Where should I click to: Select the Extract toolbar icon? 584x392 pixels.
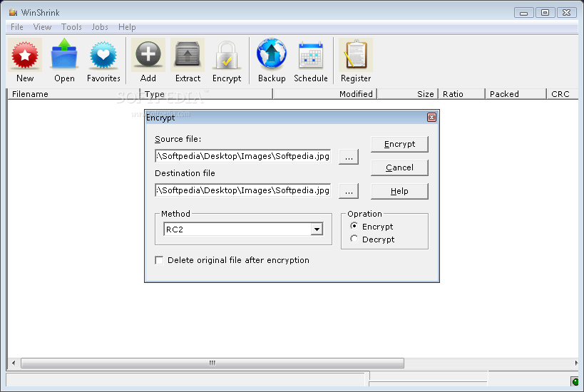(x=188, y=55)
